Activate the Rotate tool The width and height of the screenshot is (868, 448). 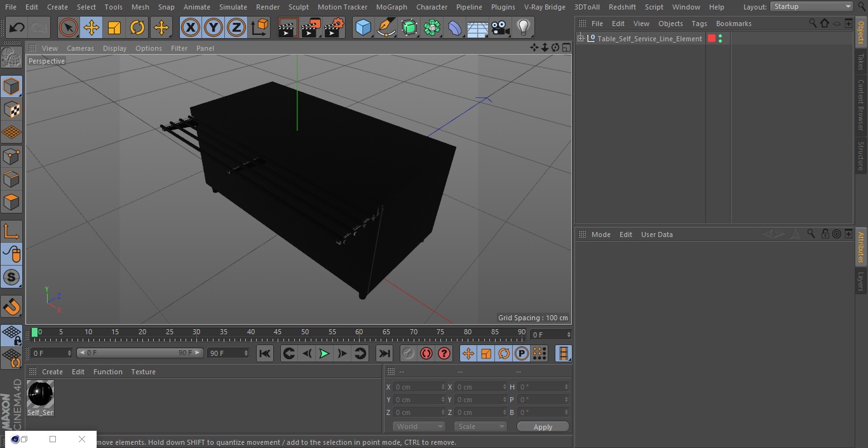(137, 28)
